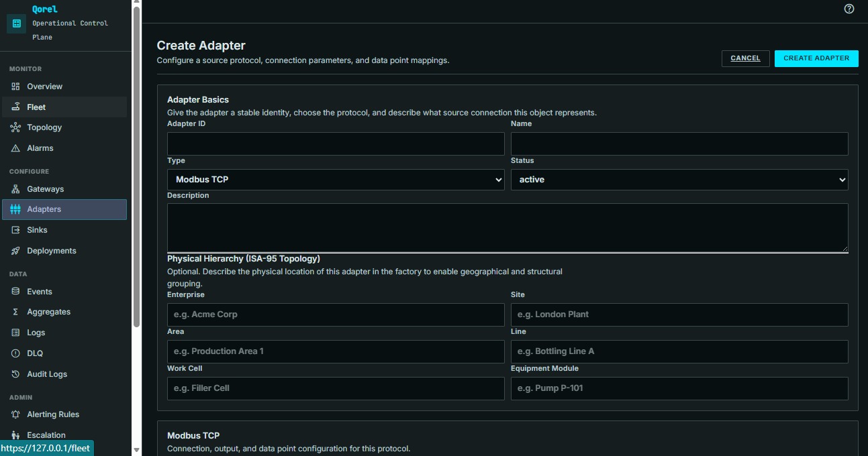This screenshot has width=868, height=456.
Task: Open help with the question mark icon
Action: pos(849,9)
